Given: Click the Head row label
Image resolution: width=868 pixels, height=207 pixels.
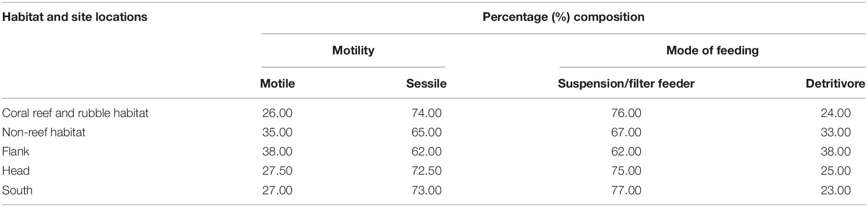Looking at the screenshot, I should (x=16, y=171).
